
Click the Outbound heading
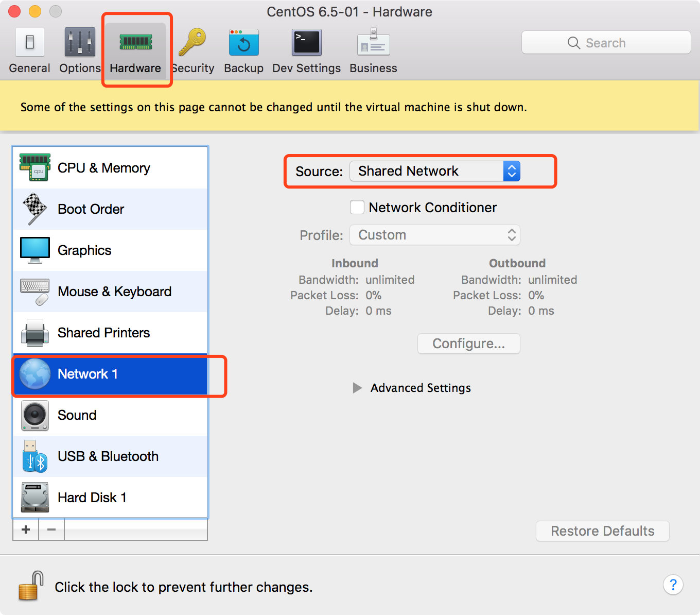(517, 263)
